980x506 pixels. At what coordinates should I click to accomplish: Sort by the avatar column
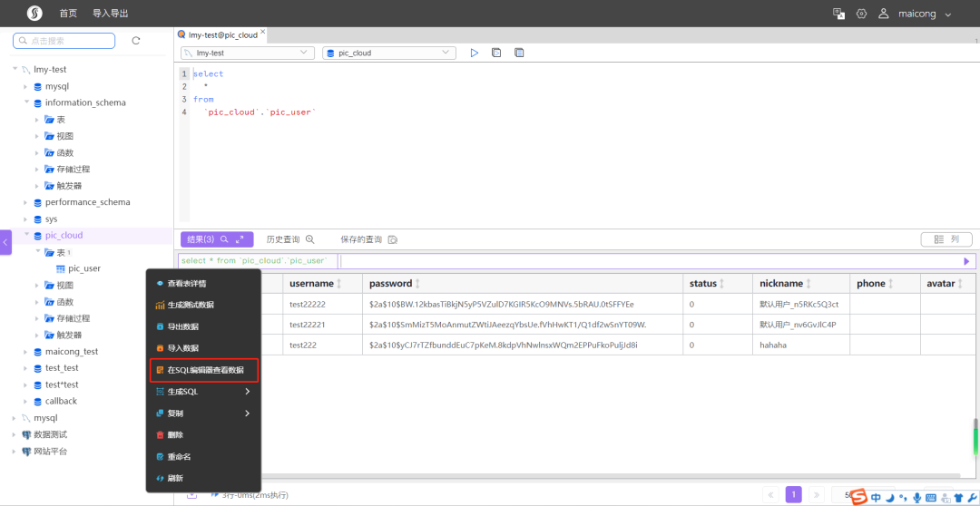[961, 284]
